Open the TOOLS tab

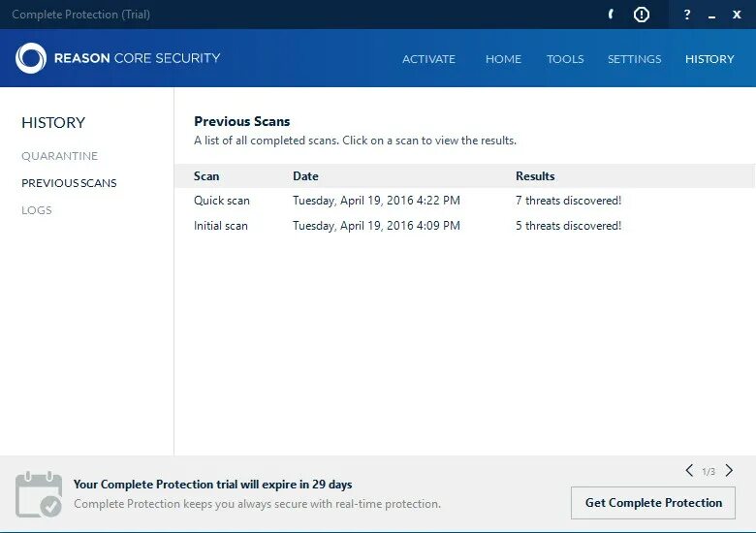pos(565,59)
